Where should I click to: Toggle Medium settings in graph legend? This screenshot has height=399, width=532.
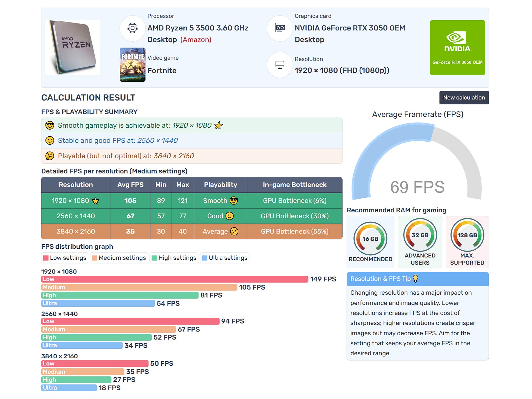pos(119,258)
